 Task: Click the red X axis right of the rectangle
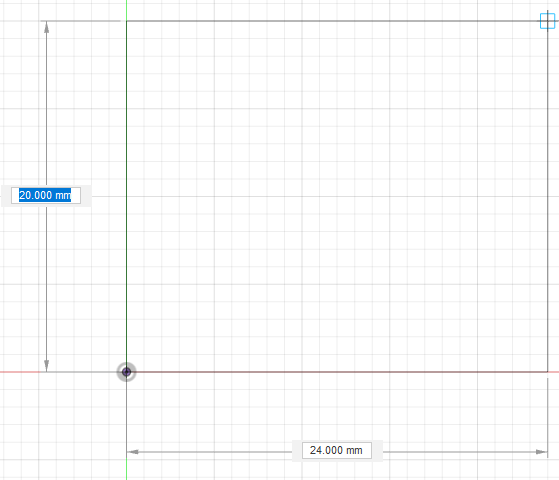[554, 372]
